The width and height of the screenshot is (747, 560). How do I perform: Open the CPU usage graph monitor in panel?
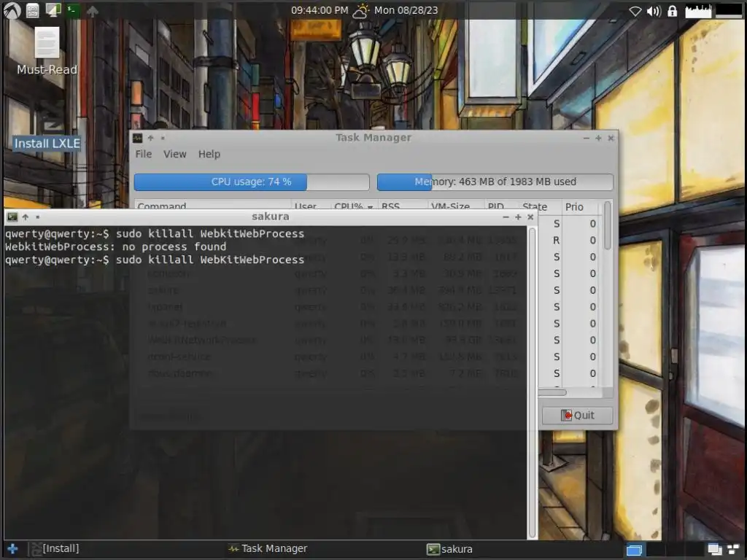(698, 10)
